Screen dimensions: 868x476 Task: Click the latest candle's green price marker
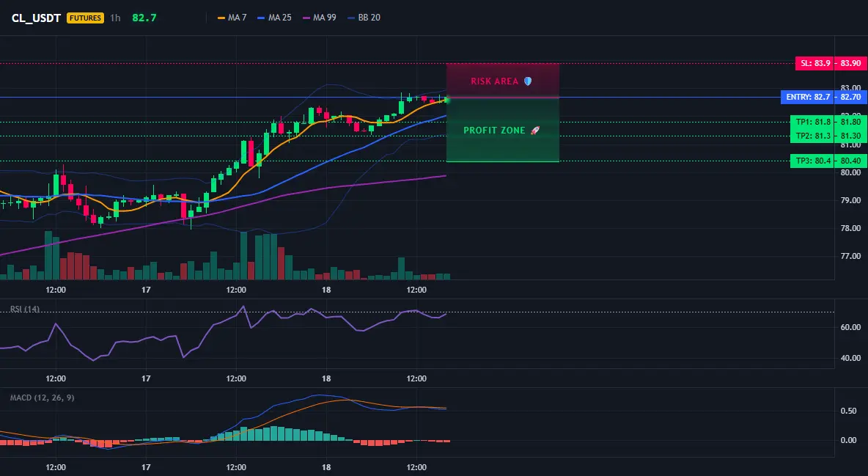[447, 100]
